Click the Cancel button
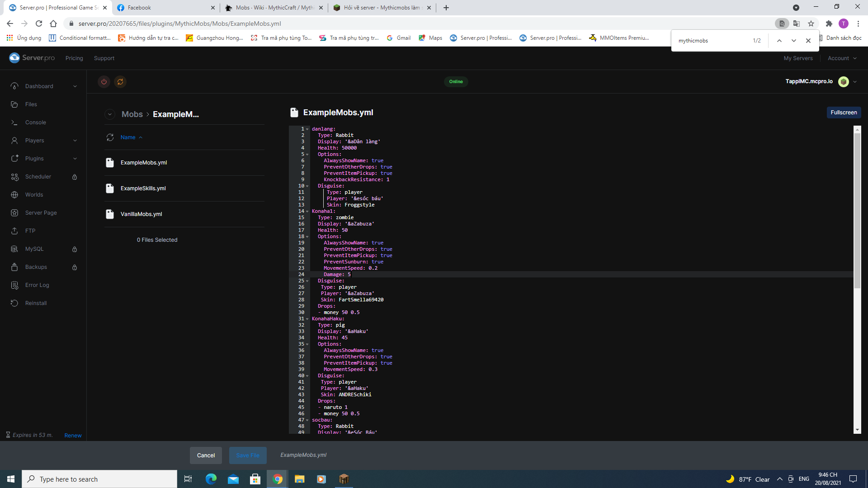Image resolution: width=868 pixels, height=488 pixels. click(x=206, y=455)
